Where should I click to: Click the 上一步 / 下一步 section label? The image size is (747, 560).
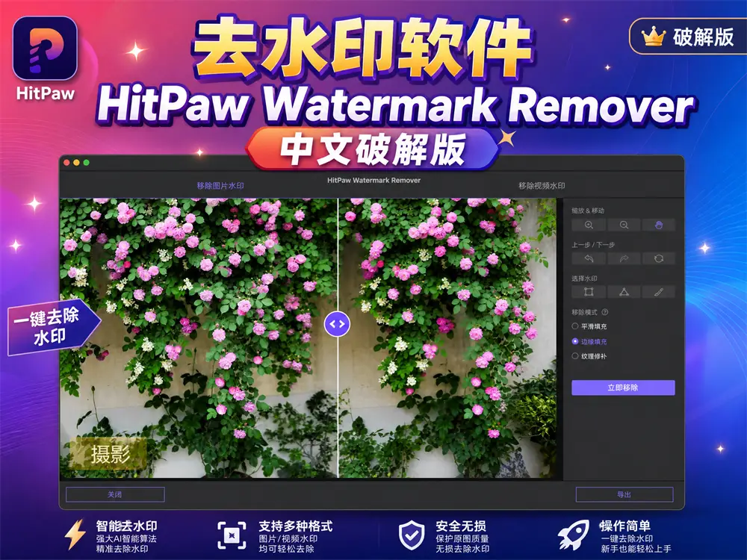point(593,245)
